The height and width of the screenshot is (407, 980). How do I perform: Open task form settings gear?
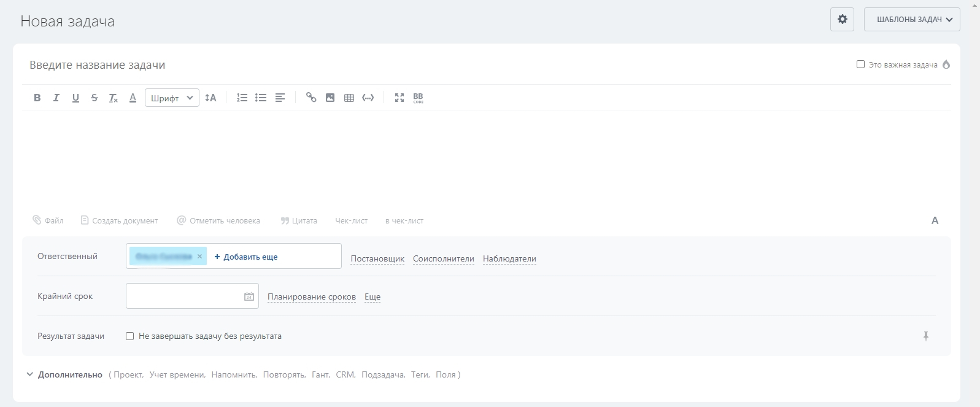pos(842,20)
